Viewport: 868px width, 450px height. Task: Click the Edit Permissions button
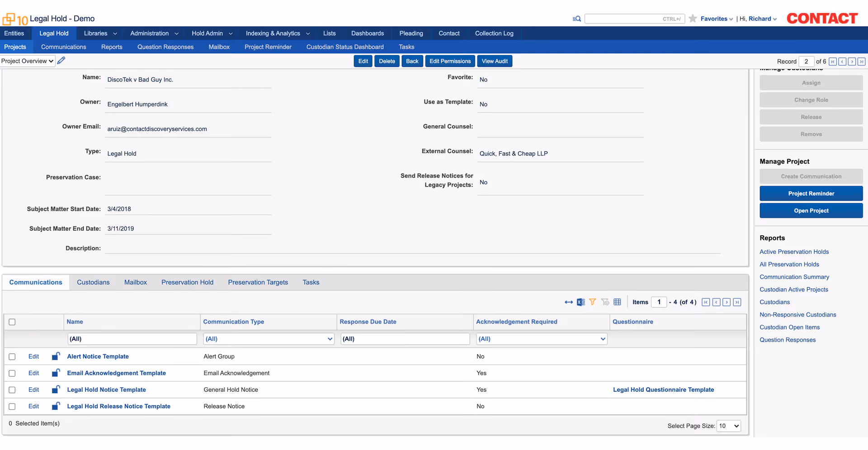[450, 61]
